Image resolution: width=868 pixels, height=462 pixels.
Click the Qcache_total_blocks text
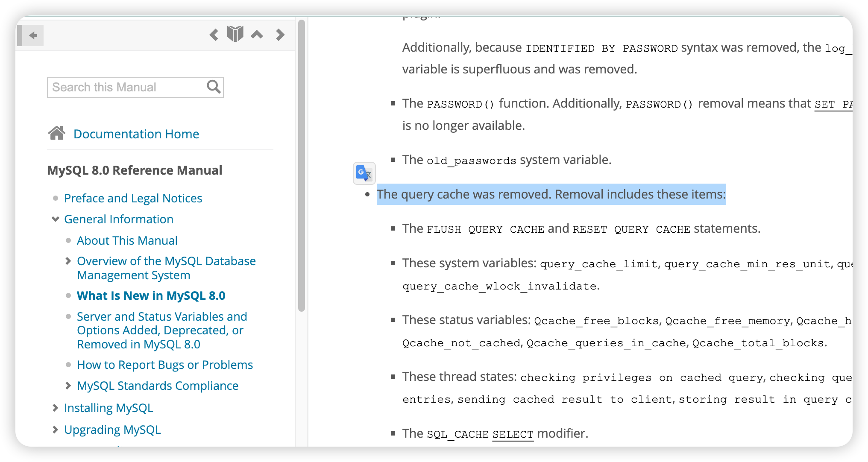(758, 343)
